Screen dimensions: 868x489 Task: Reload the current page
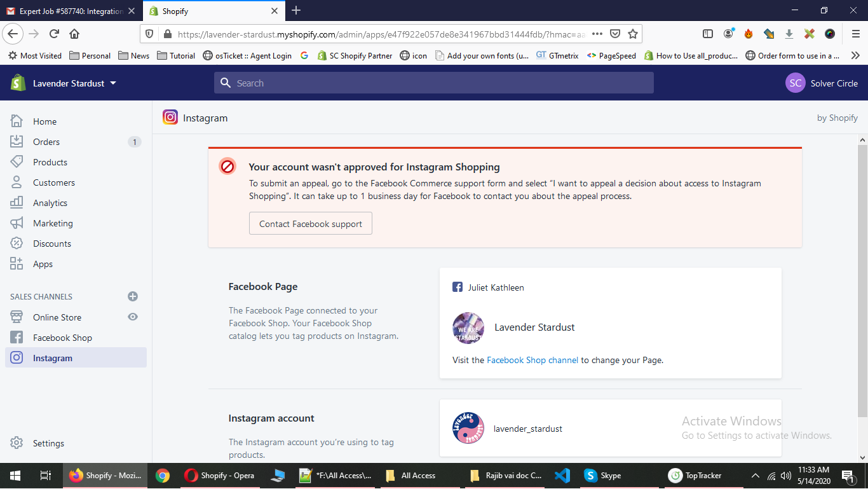click(x=54, y=34)
